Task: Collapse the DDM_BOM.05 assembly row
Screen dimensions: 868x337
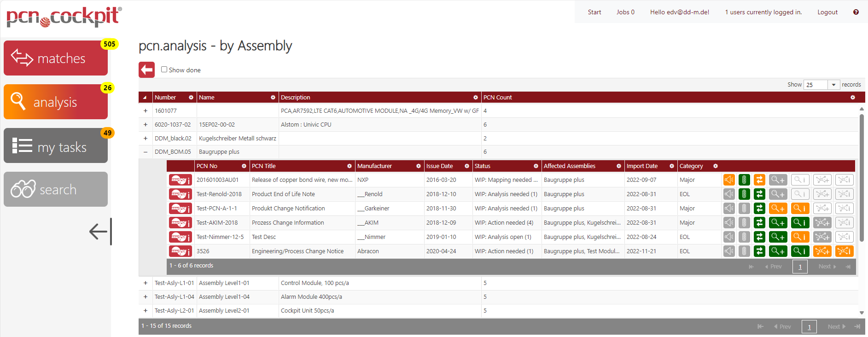Action: coord(146,152)
